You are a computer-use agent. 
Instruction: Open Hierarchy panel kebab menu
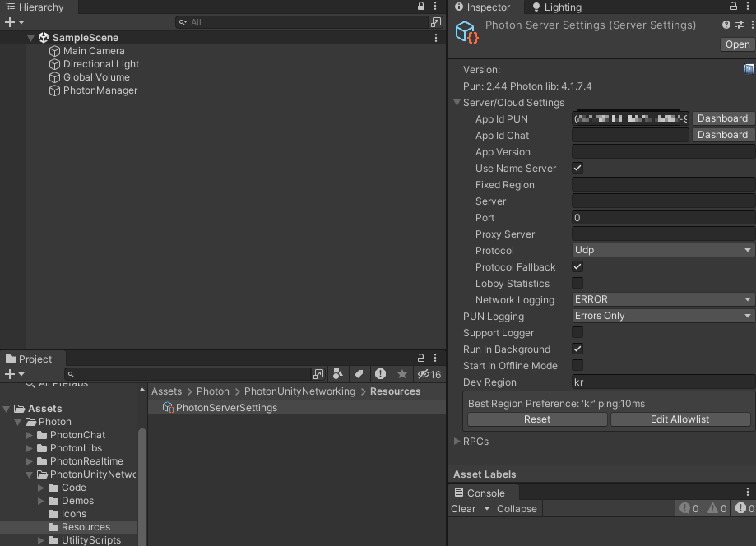[x=435, y=7]
